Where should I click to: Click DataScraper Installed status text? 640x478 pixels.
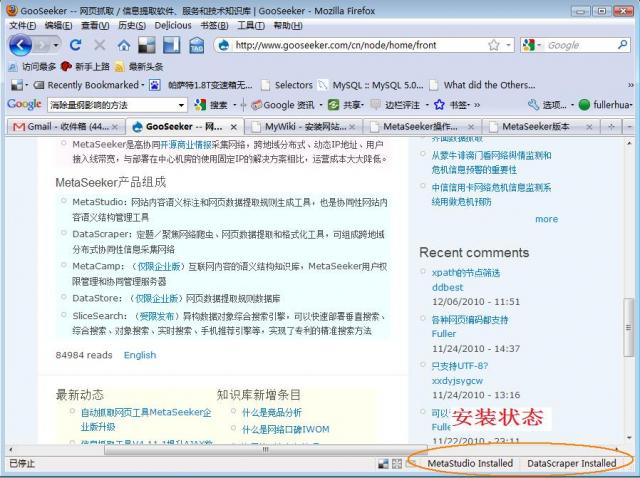click(571, 464)
